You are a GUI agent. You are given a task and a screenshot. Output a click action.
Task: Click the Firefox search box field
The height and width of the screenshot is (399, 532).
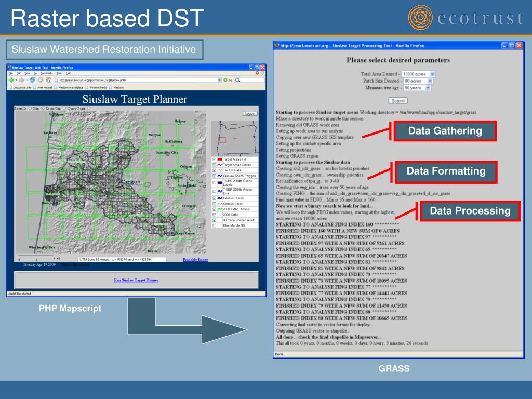point(249,80)
